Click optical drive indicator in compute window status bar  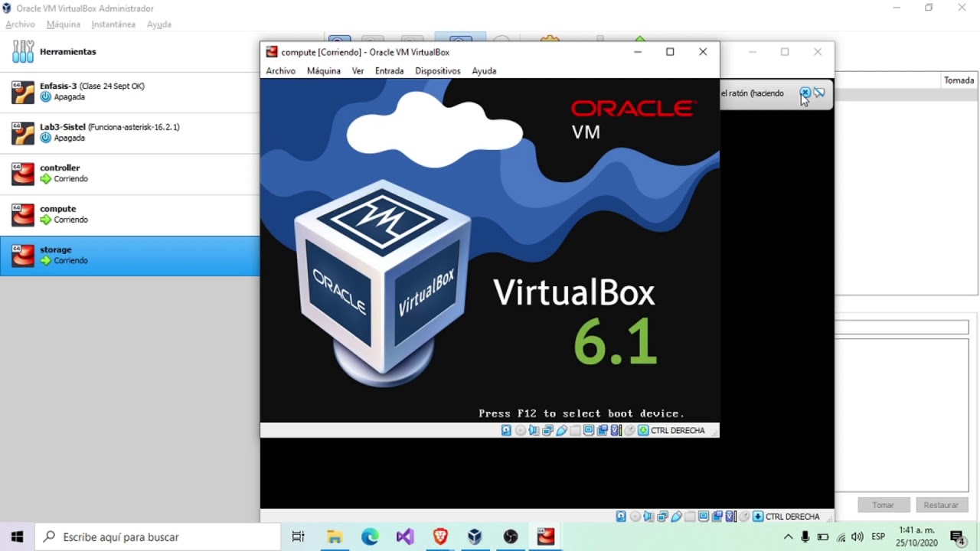pyautogui.click(x=520, y=430)
